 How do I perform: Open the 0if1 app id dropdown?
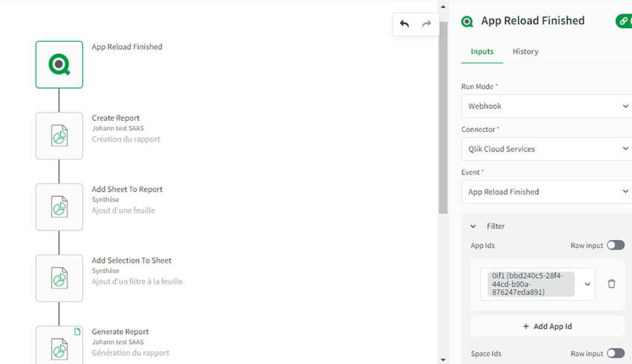(x=587, y=283)
